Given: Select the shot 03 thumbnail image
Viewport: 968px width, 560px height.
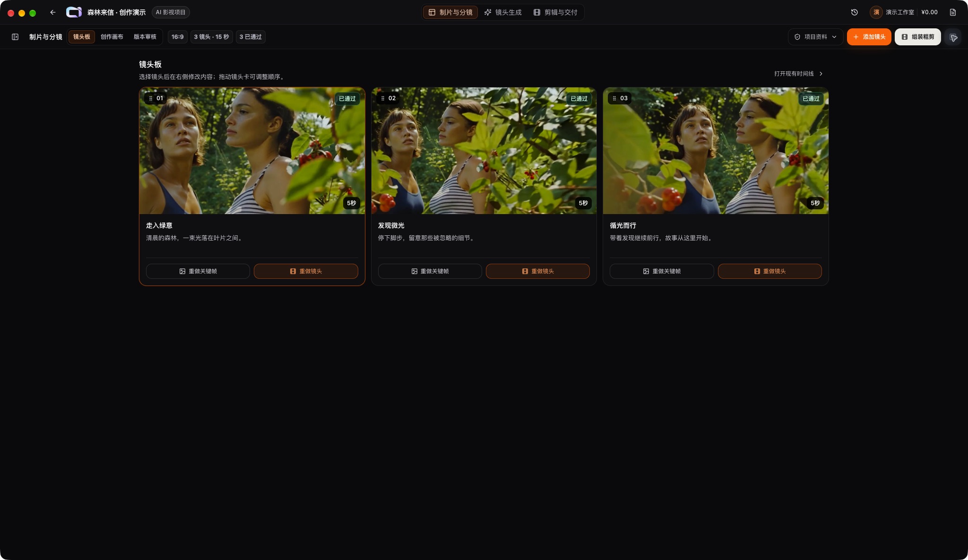Looking at the screenshot, I should pos(716,151).
